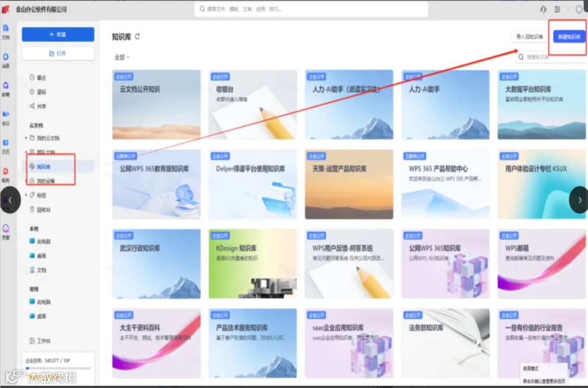The width and height of the screenshot is (588, 388).
Task: Open 收银台 knowledge base card
Action: click(x=253, y=105)
